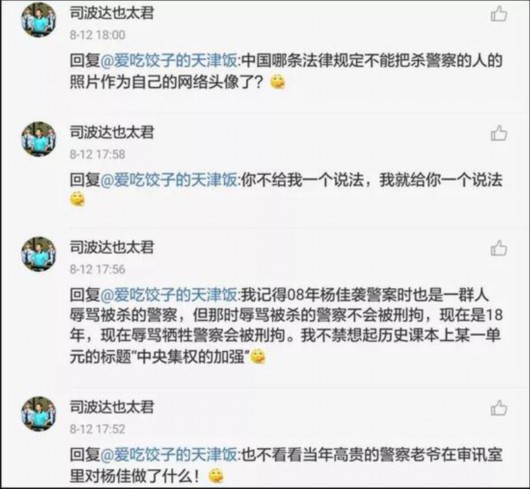Click username 司波达也太君 on 18:00 comment
Viewport: 530px width, 489px height.
[112, 13]
